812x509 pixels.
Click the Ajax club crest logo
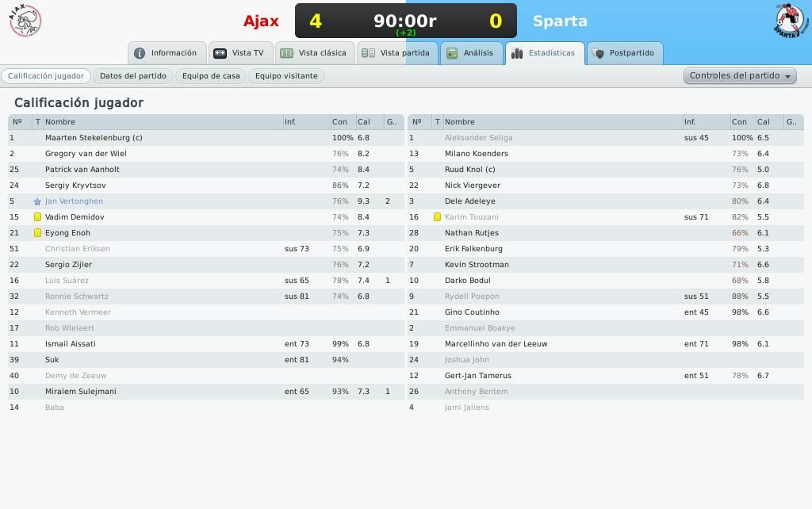click(25, 20)
